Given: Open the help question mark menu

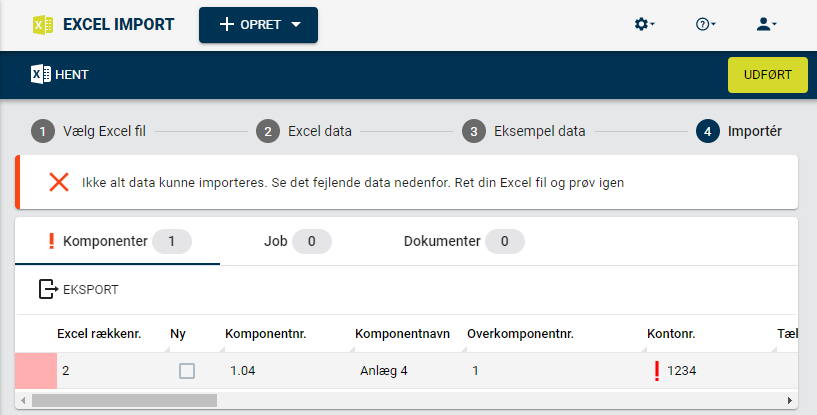Looking at the screenshot, I should (705, 24).
